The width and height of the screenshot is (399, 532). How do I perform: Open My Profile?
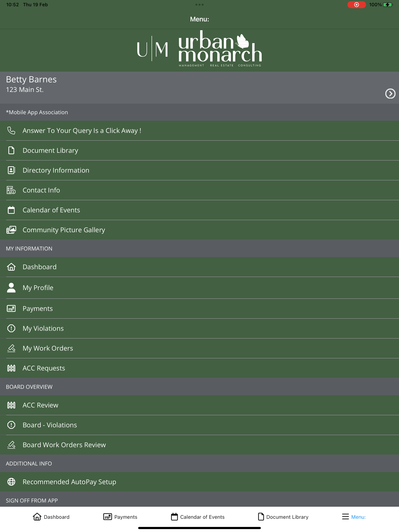199,288
